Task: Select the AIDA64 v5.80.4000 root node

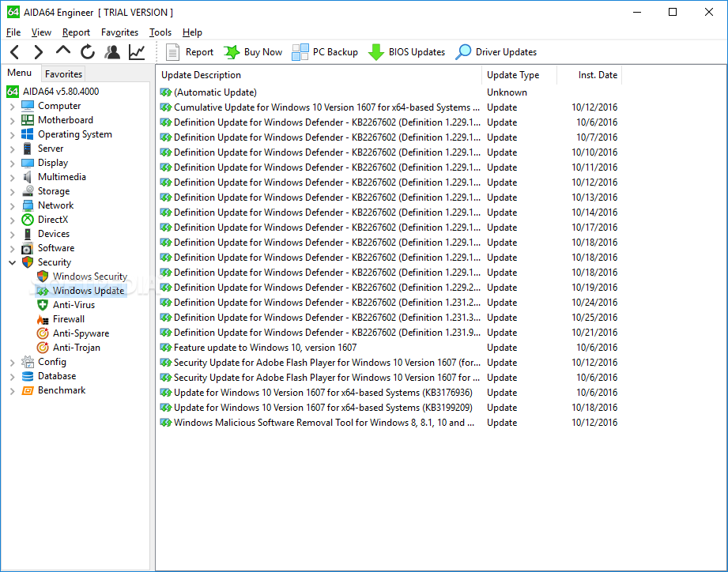Action: [61, 92]
